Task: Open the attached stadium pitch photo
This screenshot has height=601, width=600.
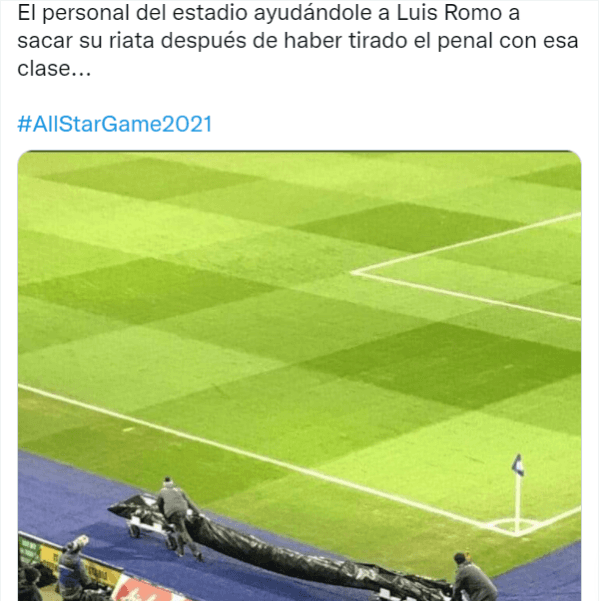Action: pyautogui.click(x=299, y=376)
